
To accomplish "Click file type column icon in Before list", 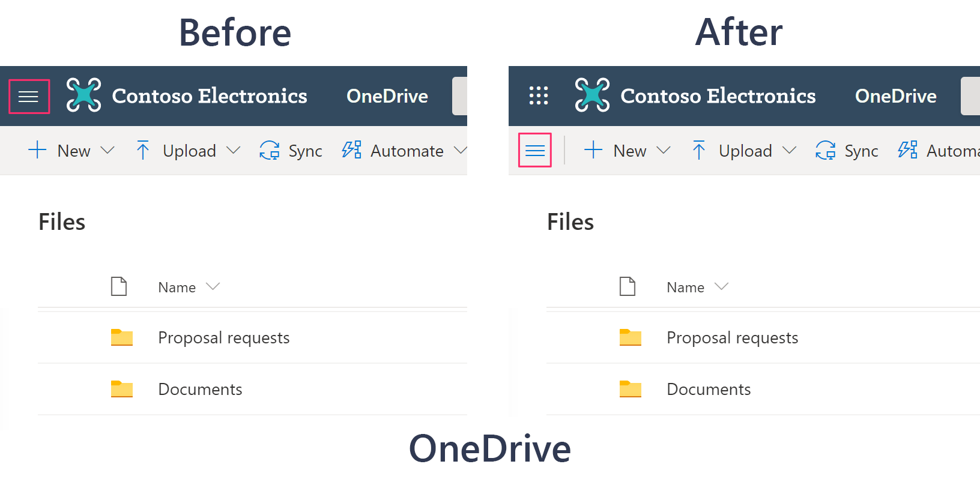I will pyautogui.click(x=119, y=286).
